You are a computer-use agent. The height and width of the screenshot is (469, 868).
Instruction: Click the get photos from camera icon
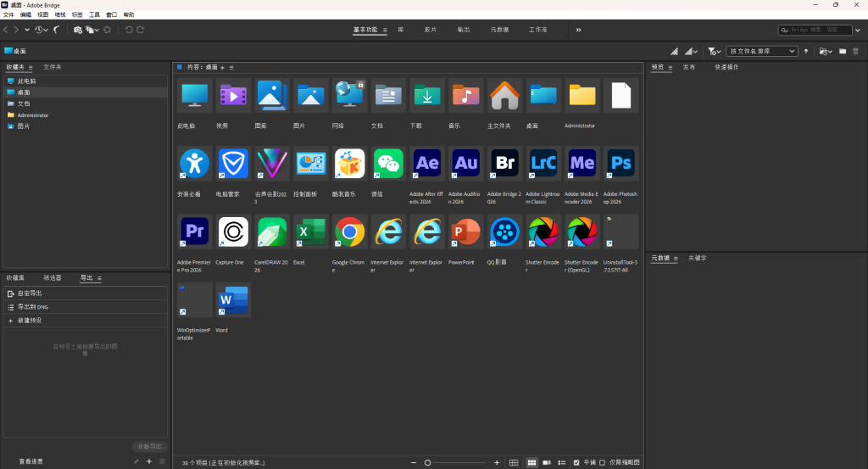[77, 30]
